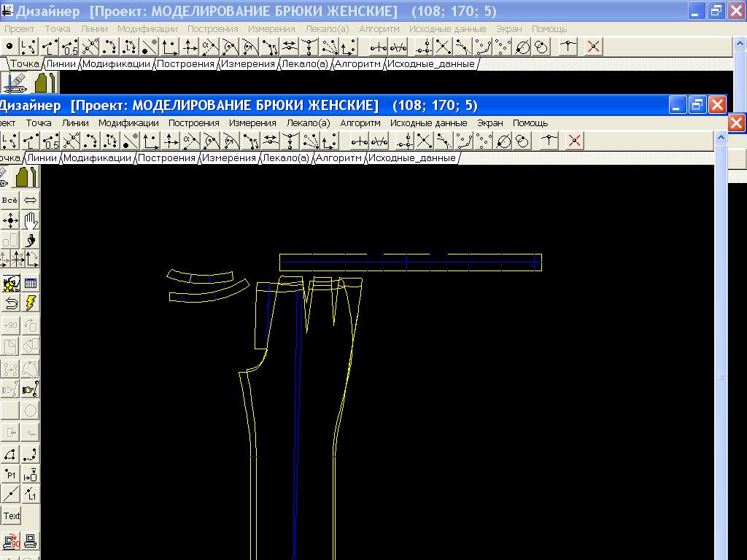Switch to Построения tab in front window
Screen dimensions: 747x560
[x=167, y=158]
